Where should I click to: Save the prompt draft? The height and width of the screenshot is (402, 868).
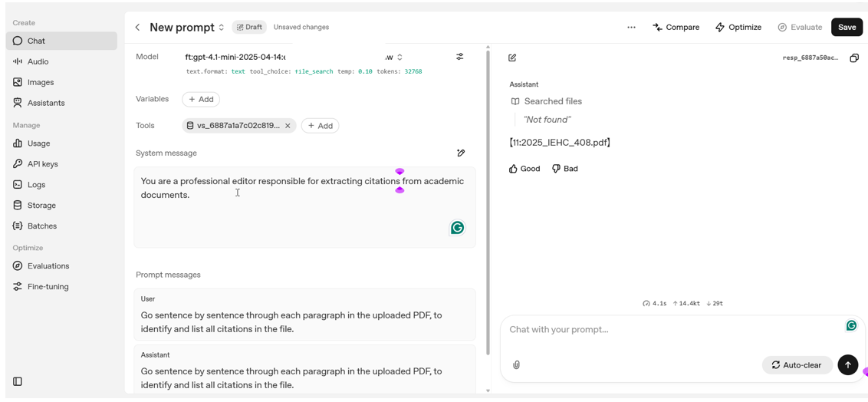[x=847, y=28]
